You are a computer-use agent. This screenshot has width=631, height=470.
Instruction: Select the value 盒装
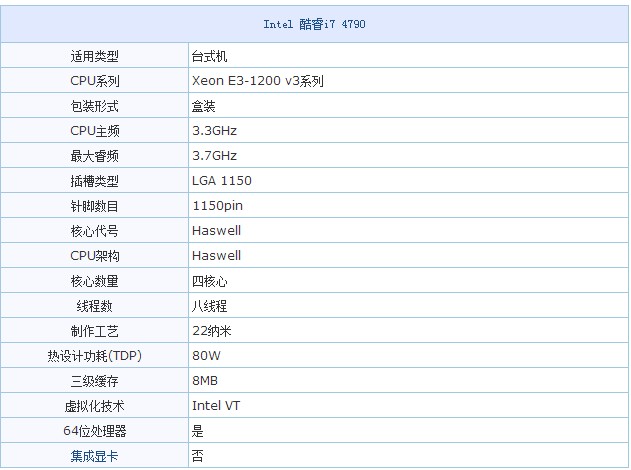pos(203,106)
